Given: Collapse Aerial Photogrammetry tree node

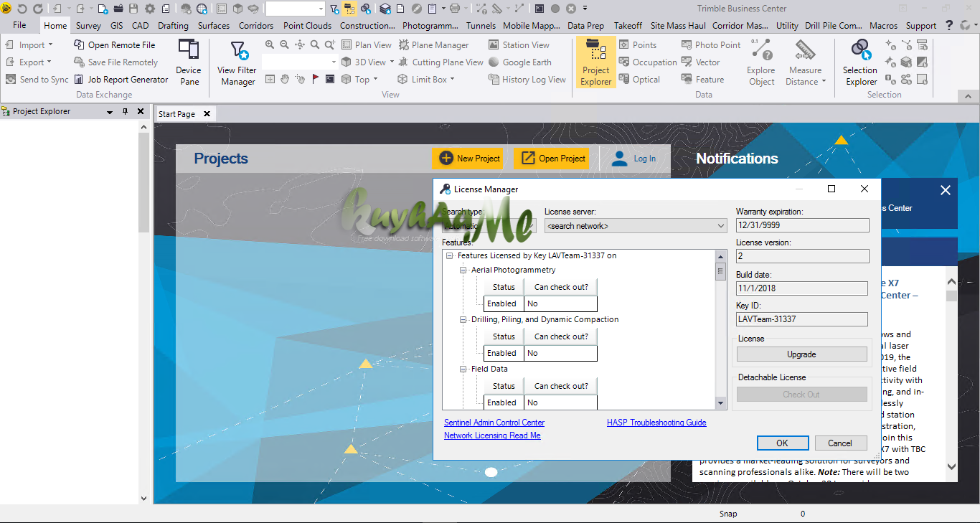Looking at the screenshot, I should (463, 270).
